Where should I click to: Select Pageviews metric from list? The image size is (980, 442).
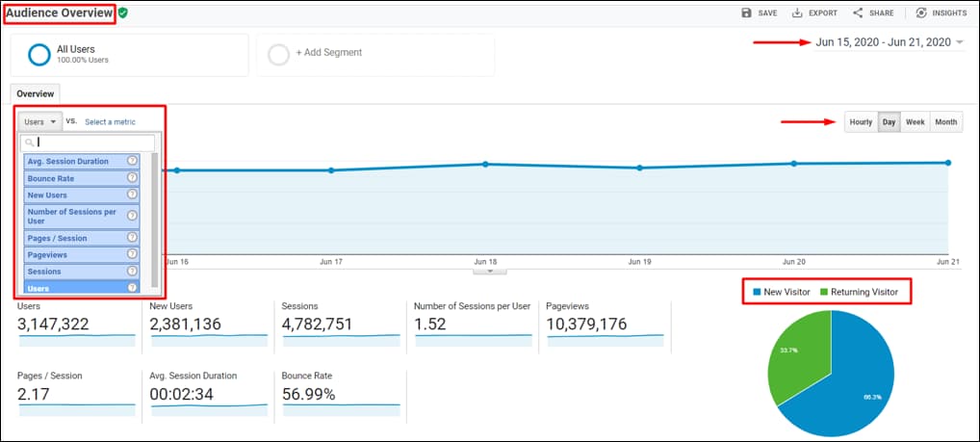click(82, 255)
